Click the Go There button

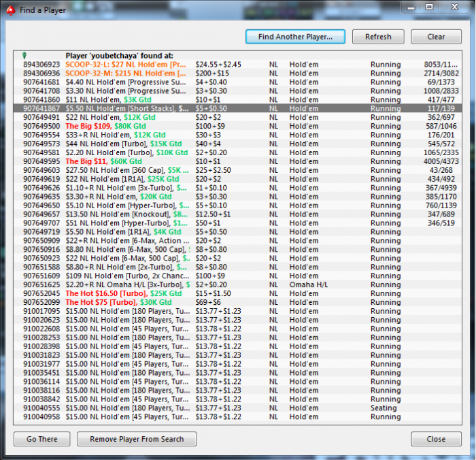(42, 439)
